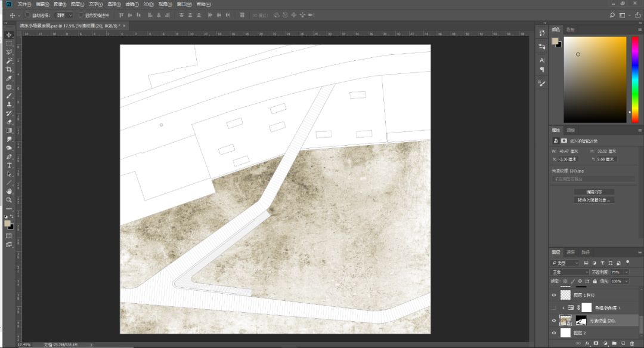Open auto-select 图层 dropdown
This screenshot has height=348, width=644.
pos(64,15)
